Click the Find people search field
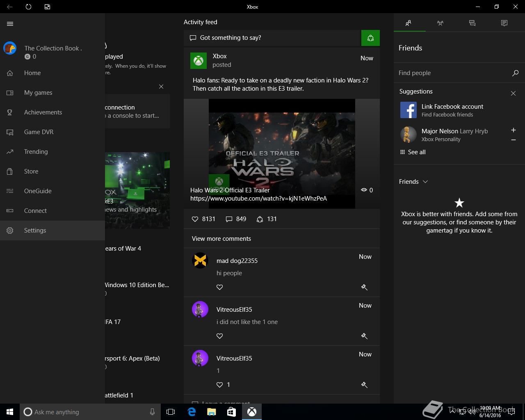The width and height of the screenshot is (525, 420). tap(453, 73)
